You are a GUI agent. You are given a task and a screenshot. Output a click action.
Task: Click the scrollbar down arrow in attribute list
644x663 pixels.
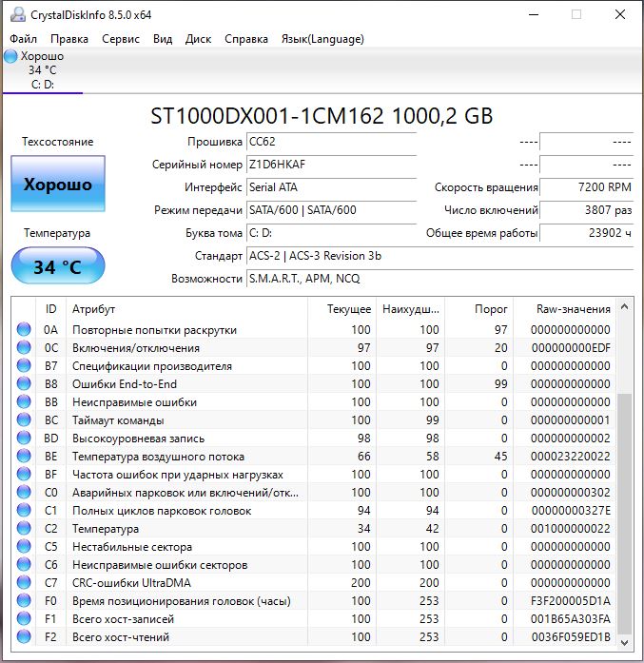coord(625,643)
